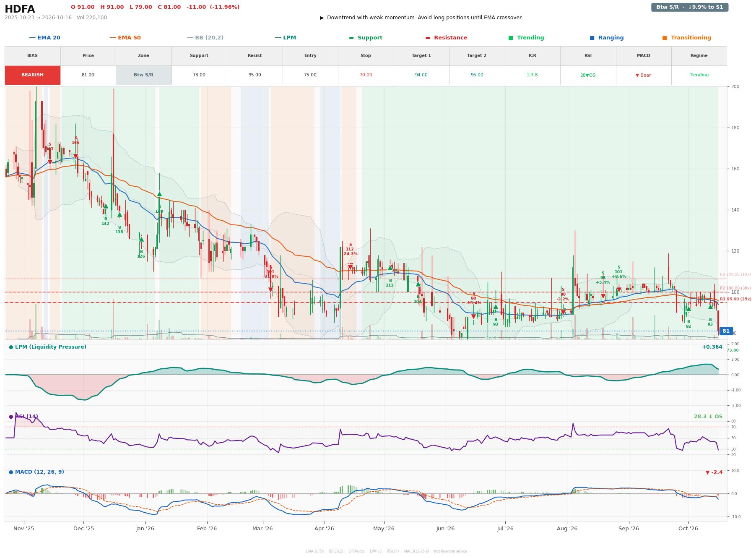The width and height of the screenshot is (756, 558).
Task: Click the green buy marker labeled B 142
Action: pyautogui.click(x=106, y=206)
